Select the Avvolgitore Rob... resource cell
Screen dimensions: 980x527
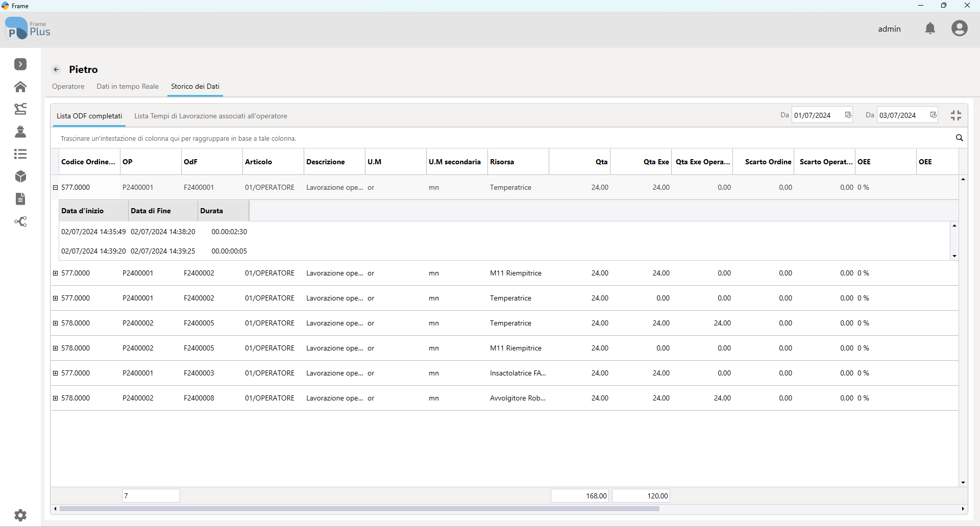(x=518, y=398)
